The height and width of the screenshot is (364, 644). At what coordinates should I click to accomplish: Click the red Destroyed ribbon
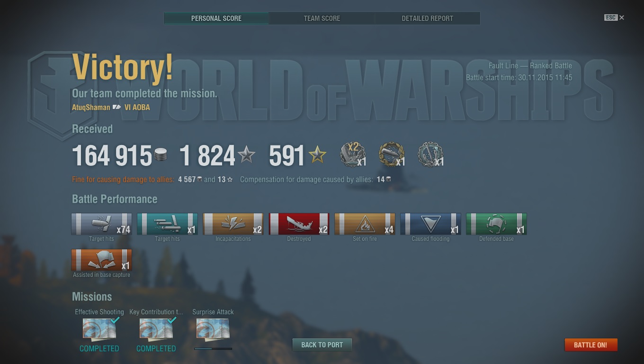[299, 224]
